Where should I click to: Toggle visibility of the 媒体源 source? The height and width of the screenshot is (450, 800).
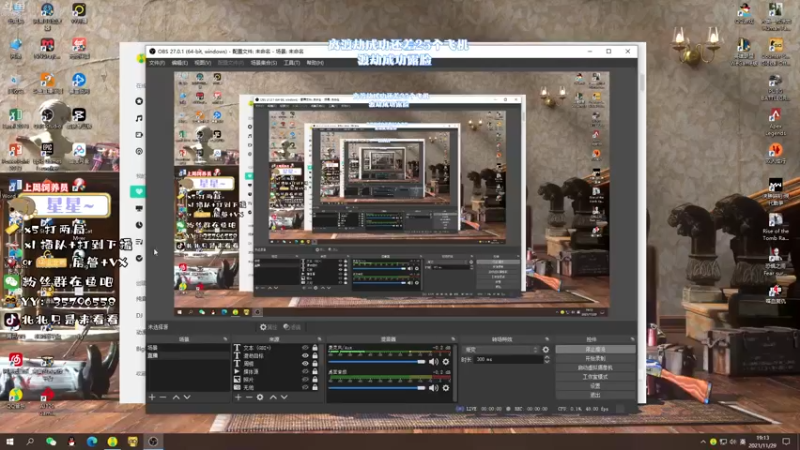(x=305, y=371)
